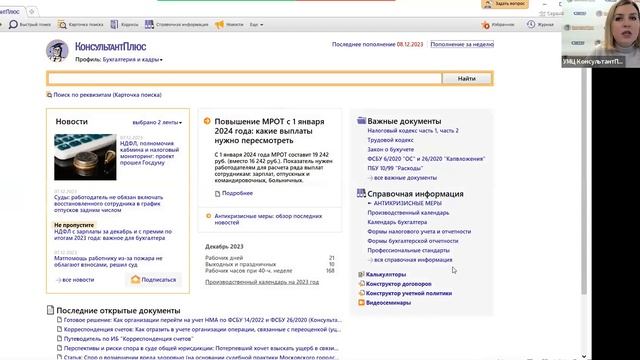Click the Важные документы folder icon
Screen dimensions: 640x360
361,120
